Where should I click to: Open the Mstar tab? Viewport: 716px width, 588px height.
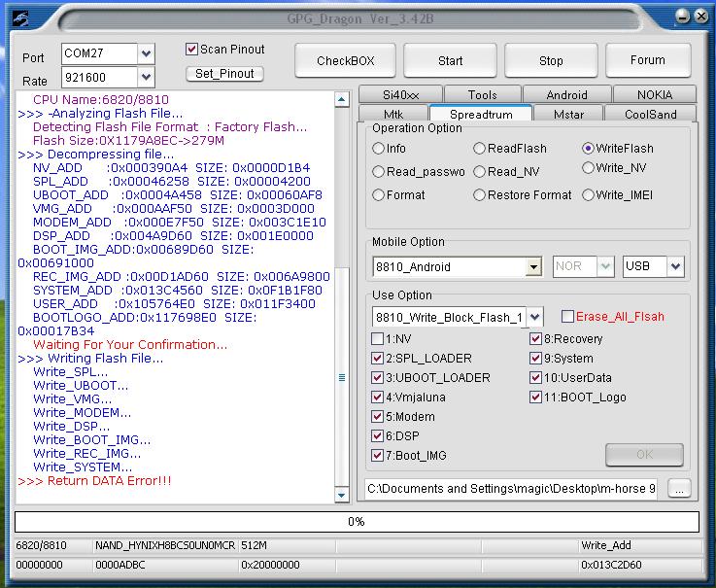click(568, 114)
